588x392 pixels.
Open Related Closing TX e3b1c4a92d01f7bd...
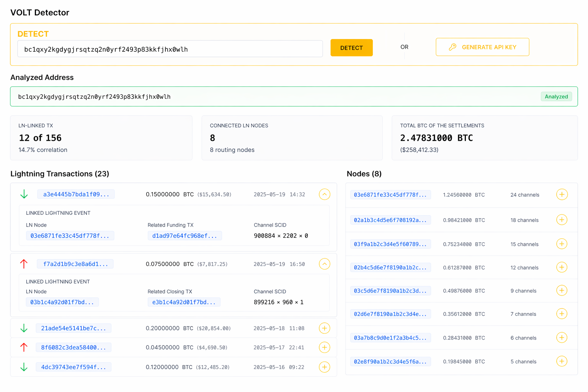(x=184, y=302)
